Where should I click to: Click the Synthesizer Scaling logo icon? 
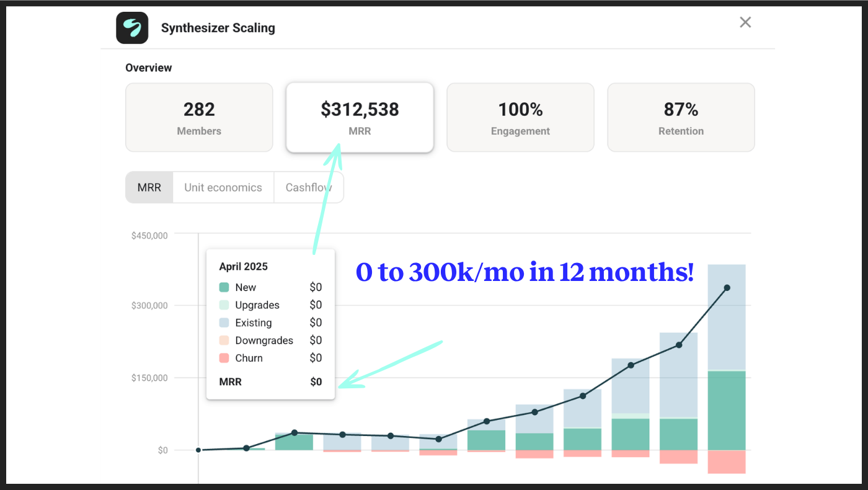pyautogui.click(x=132, y=28)
